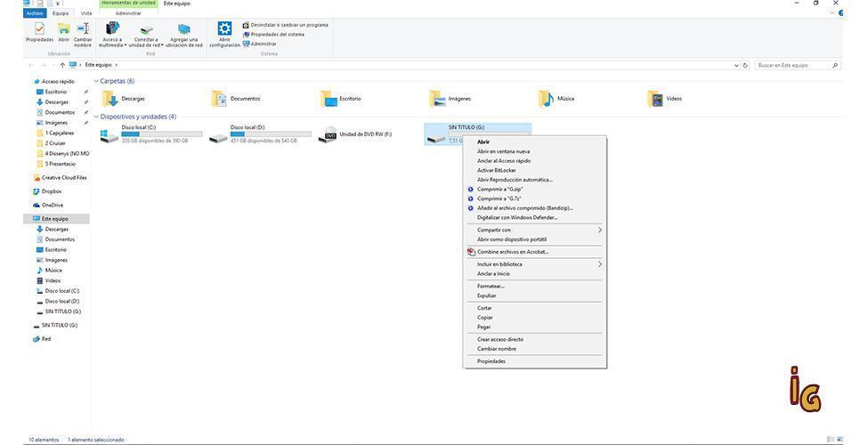This screenshot has height=445, width=868.
Task: Click Desinstalar o cambiar un programa
Action: [285, 25]
